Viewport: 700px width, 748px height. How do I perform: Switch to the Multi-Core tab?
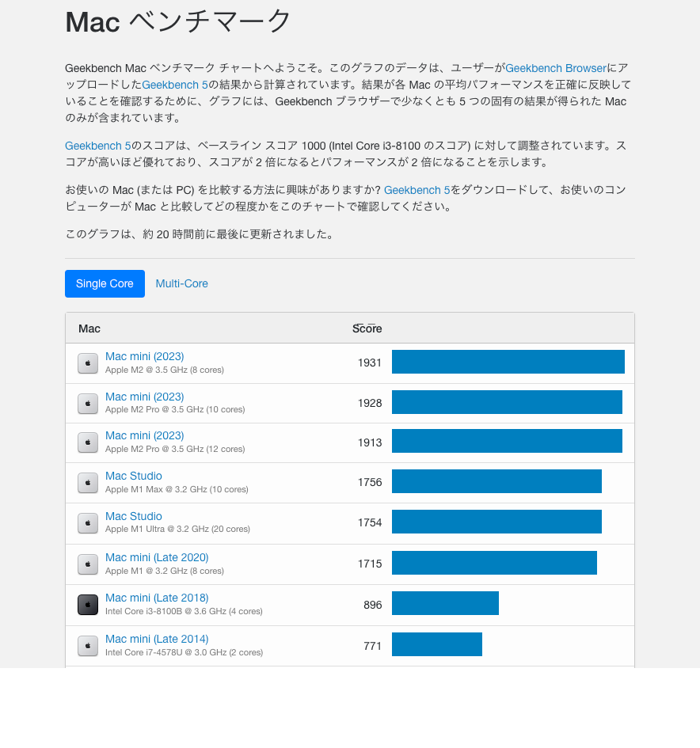click(181, 283)
